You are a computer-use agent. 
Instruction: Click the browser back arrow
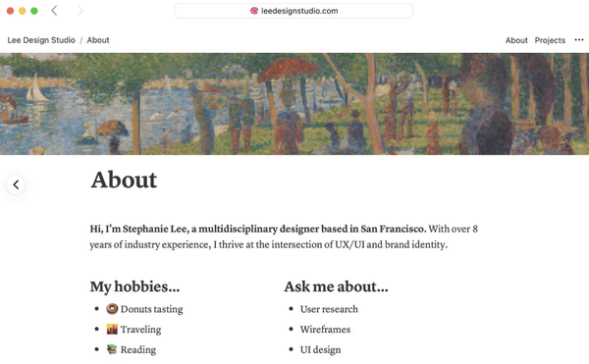tap(54, 11)
